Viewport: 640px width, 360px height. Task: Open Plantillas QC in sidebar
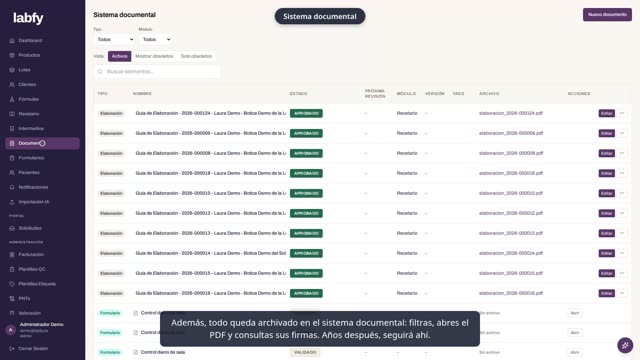pos(32,269)
